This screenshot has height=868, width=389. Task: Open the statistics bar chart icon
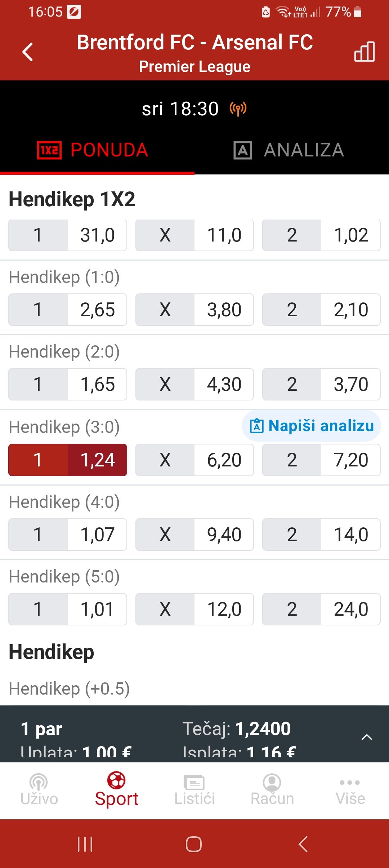tap(364, 52)
